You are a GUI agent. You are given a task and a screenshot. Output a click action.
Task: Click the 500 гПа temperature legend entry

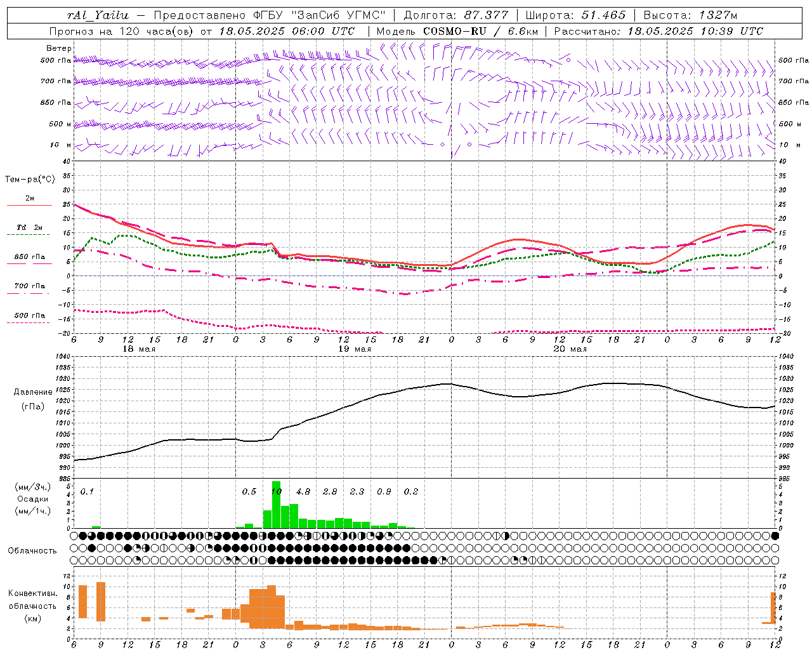tap(30, 315)
